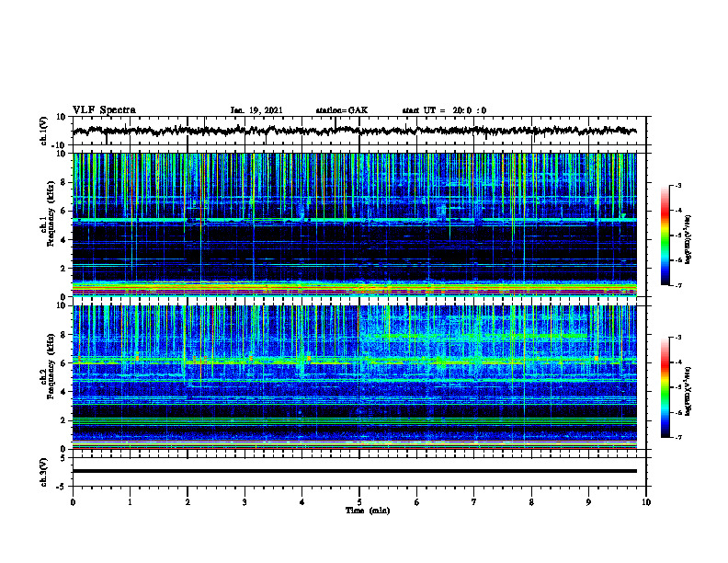Click the "-7" label on ch.2 color bar
Viewport: 728px width, 563px height.
click(678, 438)
